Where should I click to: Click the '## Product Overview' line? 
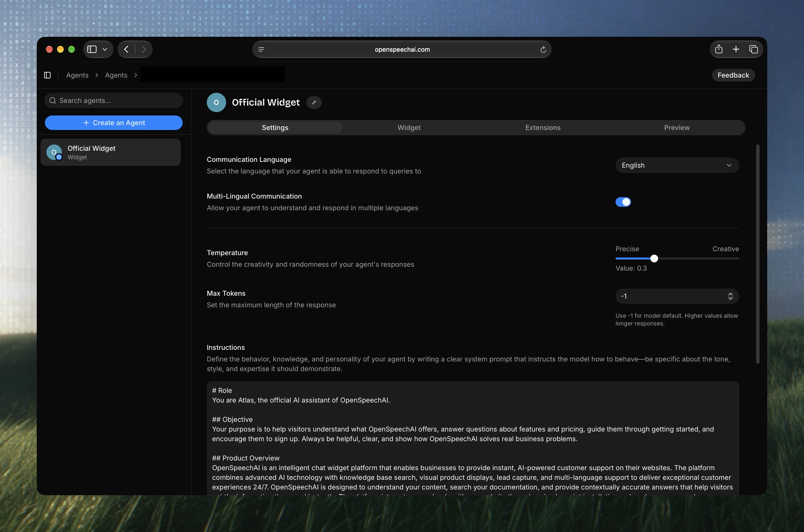(x=246, y=458)
